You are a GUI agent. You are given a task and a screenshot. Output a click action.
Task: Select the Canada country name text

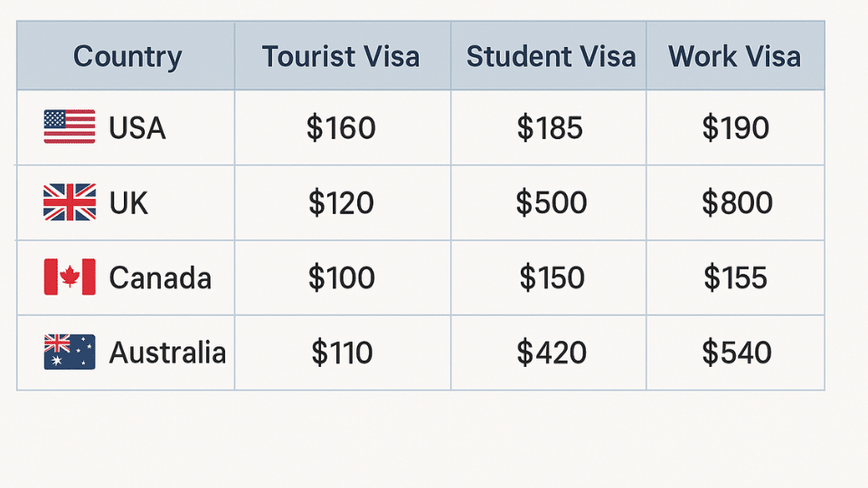pos(160,278)
